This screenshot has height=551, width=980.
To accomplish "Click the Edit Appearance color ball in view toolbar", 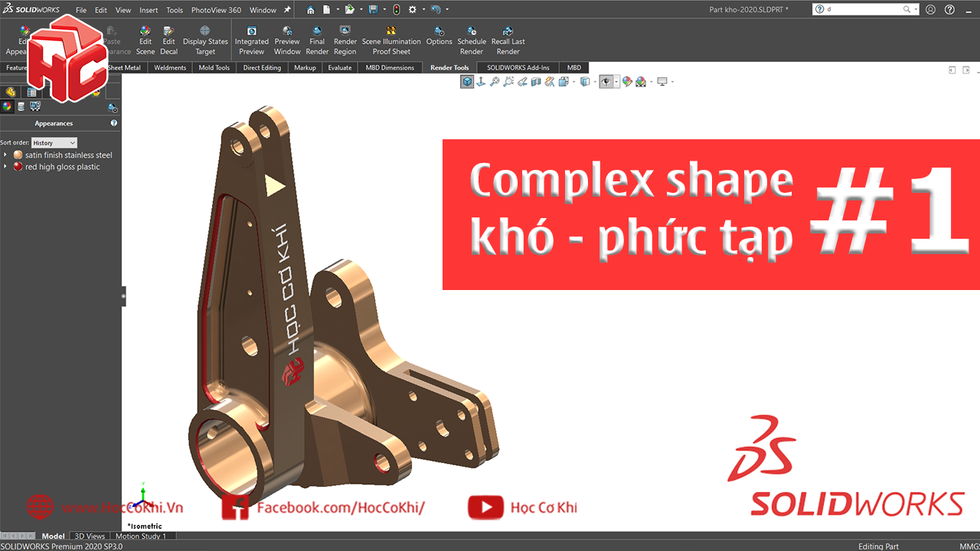I will point(627,82).
